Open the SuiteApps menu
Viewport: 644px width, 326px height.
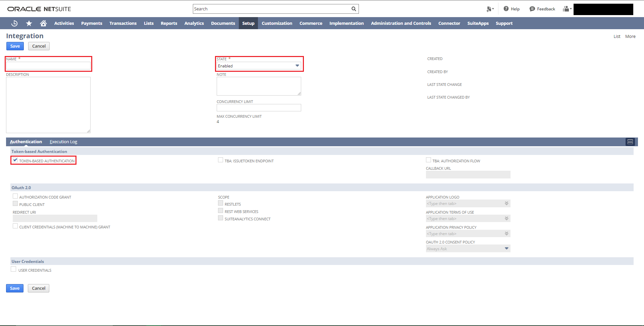pos(478,23)
